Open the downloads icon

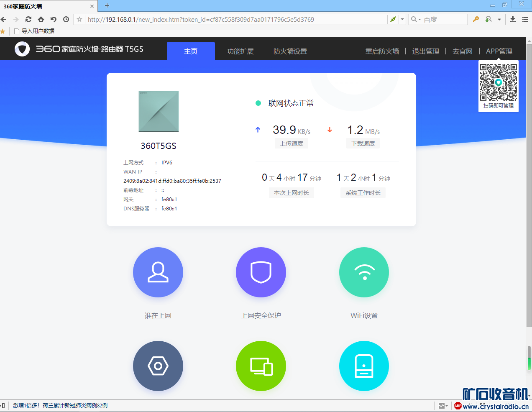[x=513, y=19]
